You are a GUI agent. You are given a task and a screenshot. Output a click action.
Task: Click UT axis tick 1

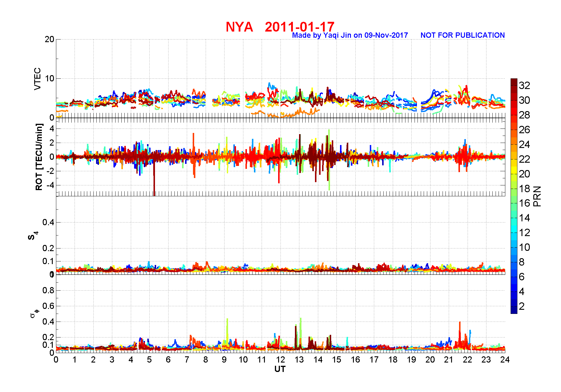point(75,360)
